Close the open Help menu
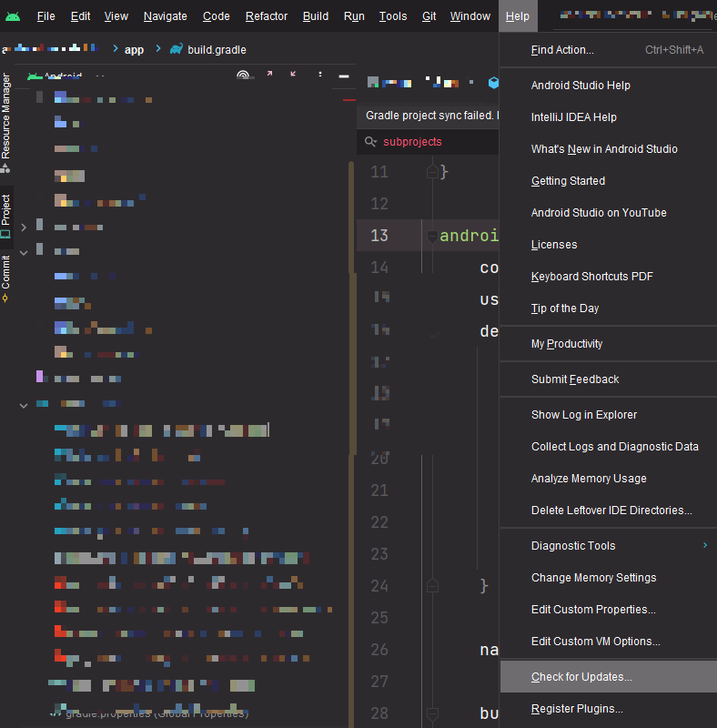Screen dimensions: 717x728 [518, 16]
